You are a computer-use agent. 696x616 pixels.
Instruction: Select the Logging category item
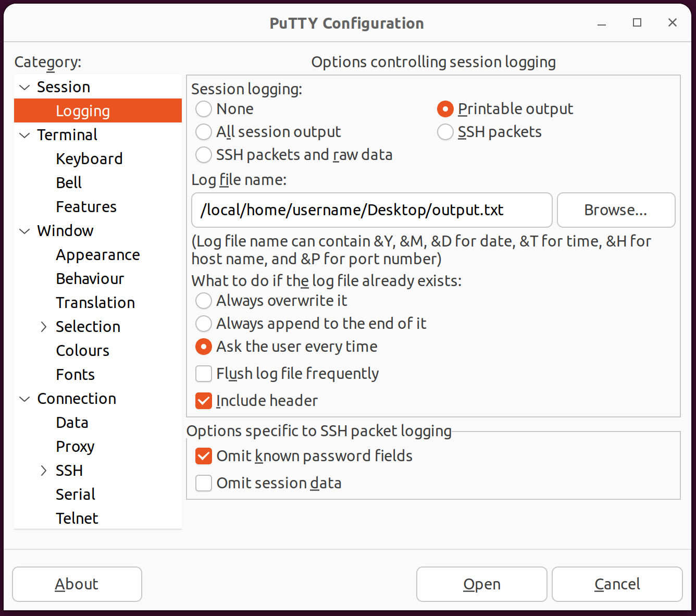click(x=98, y=110)
